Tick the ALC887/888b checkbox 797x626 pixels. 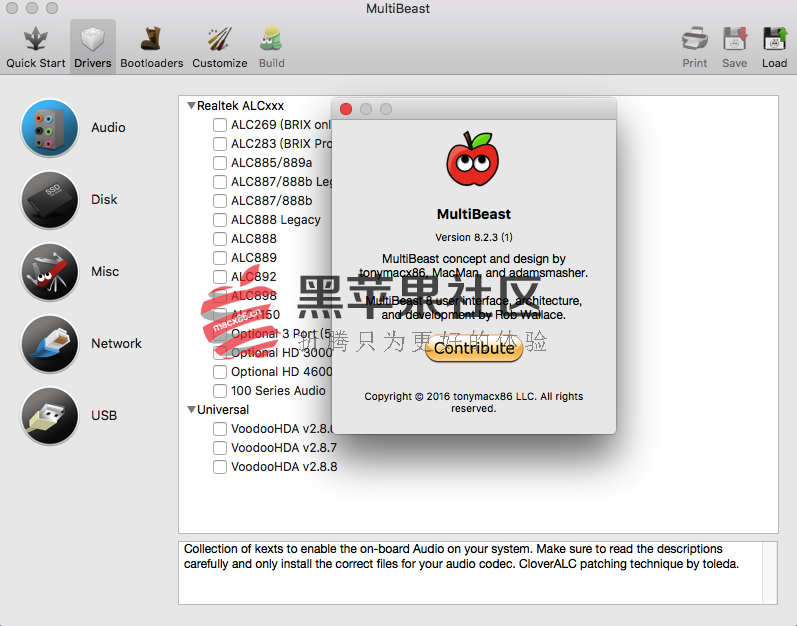[220, 201]
